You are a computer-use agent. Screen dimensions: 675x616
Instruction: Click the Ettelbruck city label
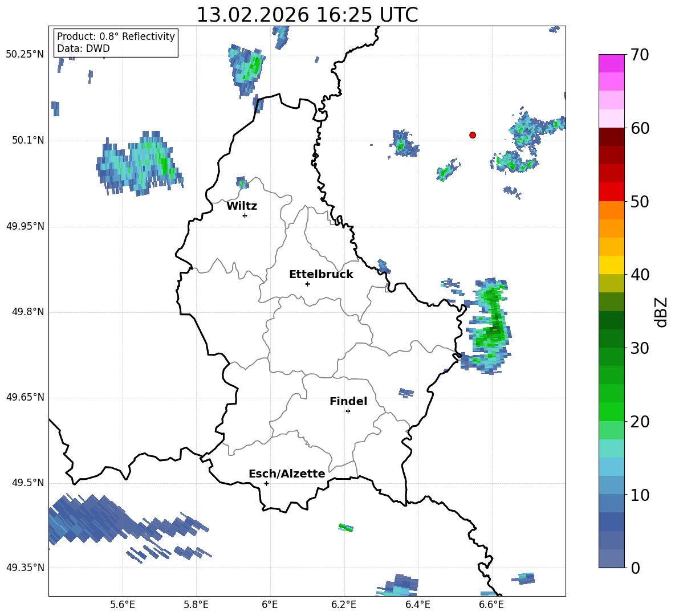pyautogui.click(x=321, y=275)
